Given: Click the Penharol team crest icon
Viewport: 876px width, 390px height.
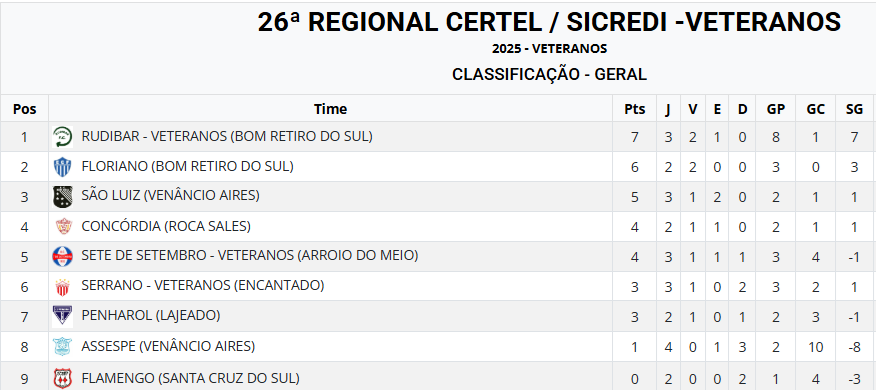Looking at the screenshot, I should [63, 316].
